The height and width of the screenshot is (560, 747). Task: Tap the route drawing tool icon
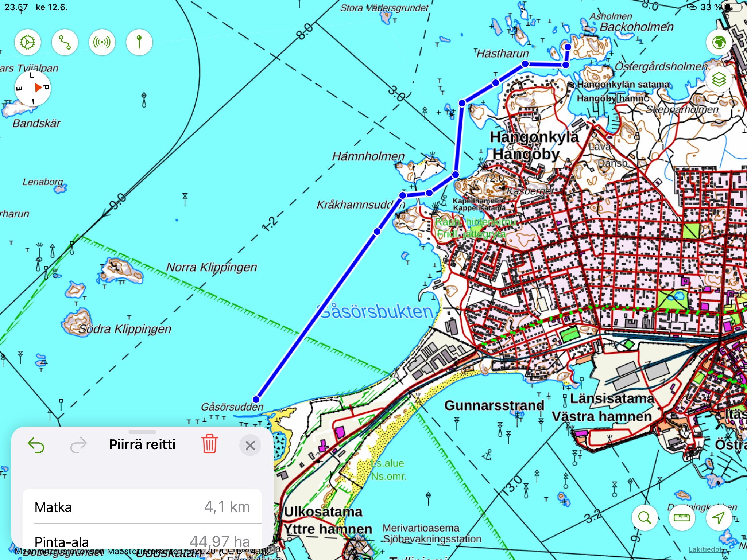(65, 42)
